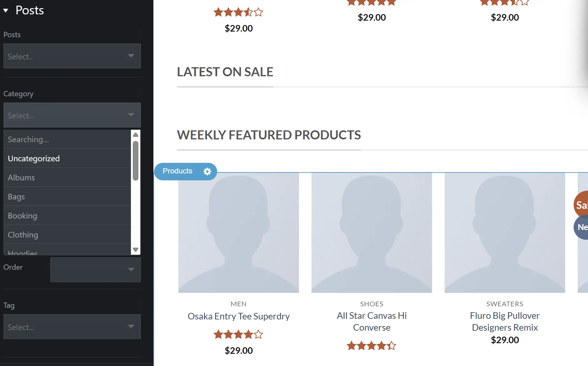Click the dropdown list scroll-down arrow
This screenshot has width=588, height=366.
136,250
